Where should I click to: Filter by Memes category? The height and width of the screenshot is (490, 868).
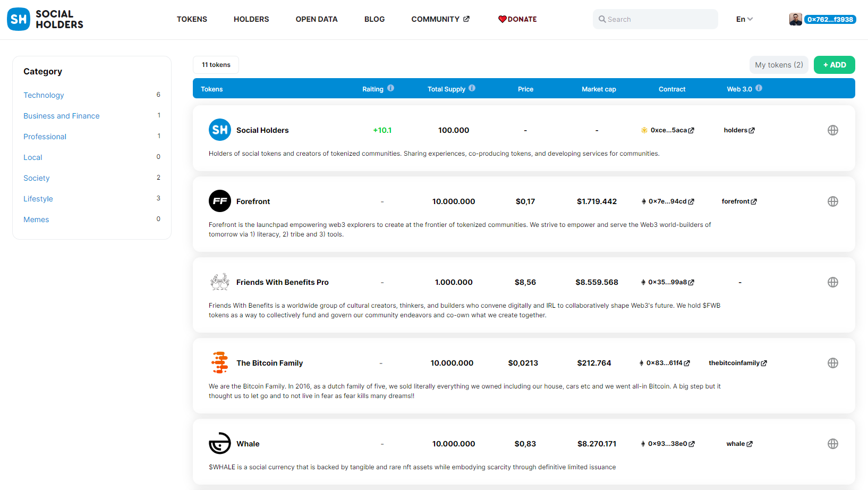point(36,219)
